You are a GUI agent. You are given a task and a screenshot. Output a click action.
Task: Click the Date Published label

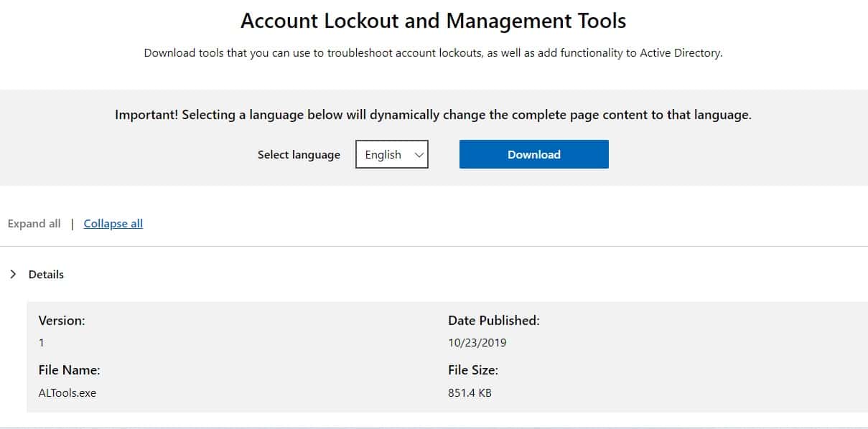(x=494, y=321)
